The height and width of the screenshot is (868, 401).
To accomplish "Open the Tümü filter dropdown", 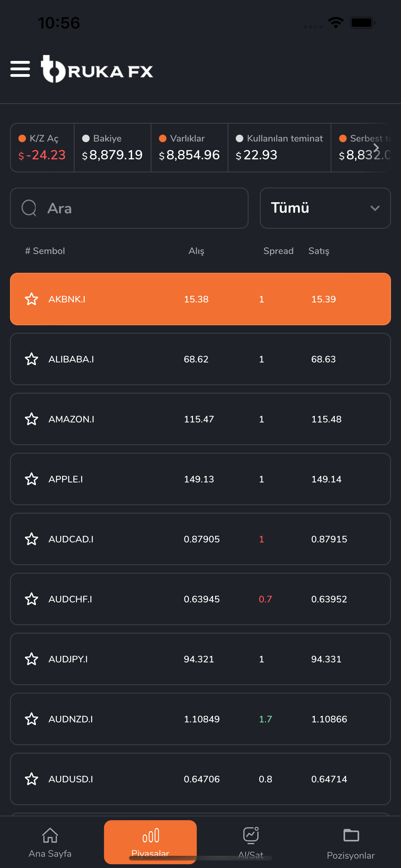I will [x=325, y=208].
